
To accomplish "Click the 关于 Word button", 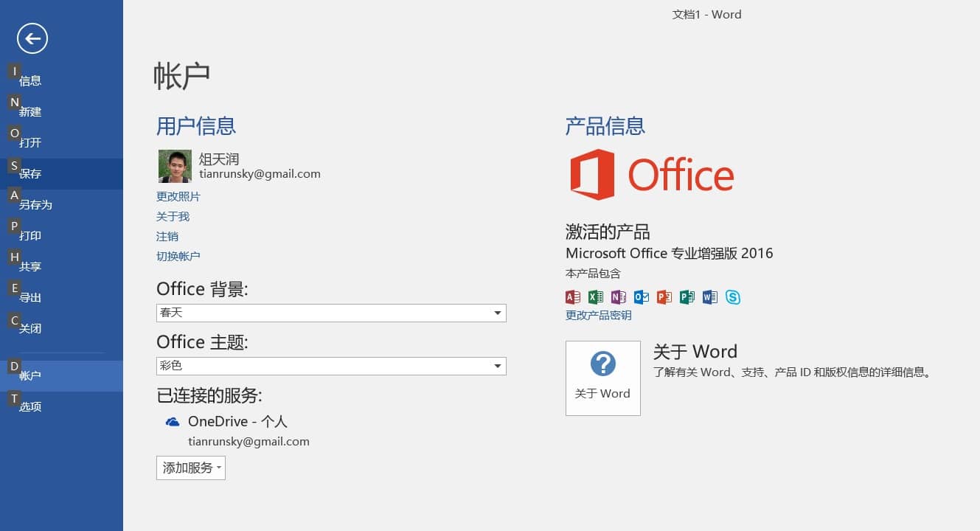I will [x=603, y=378].
